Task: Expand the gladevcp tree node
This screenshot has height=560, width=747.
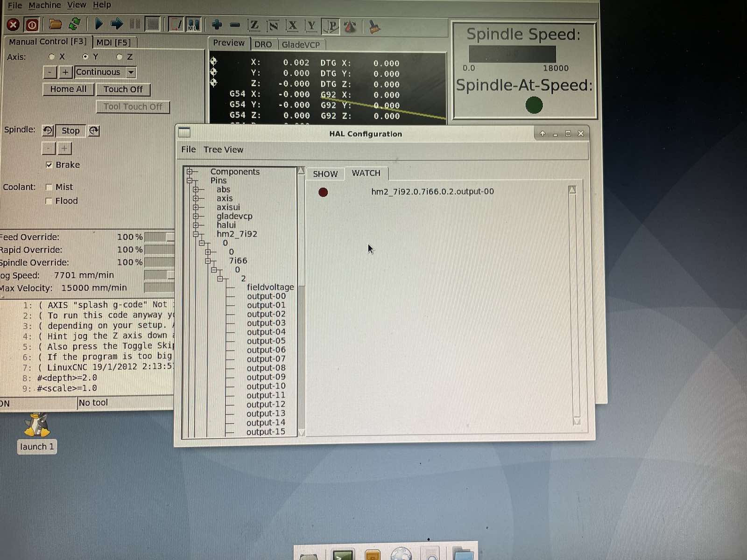Action: 196,216
